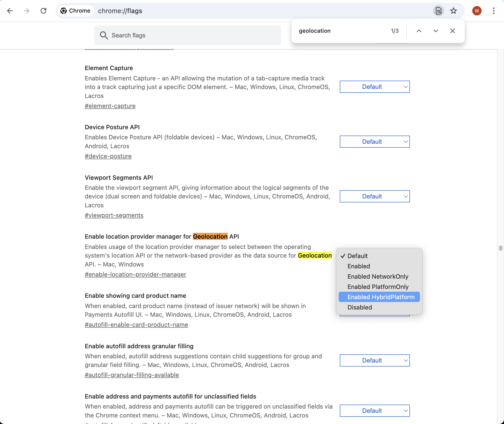
Task: Open the Chrome three-dot menu
Action: pos(493,11)
